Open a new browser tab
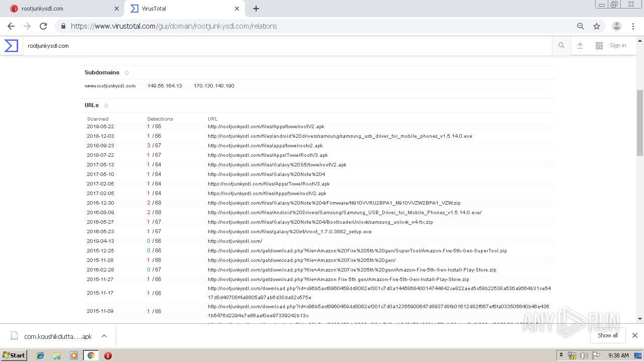Screen dimensions: 644x362 [x=256, y=9]
